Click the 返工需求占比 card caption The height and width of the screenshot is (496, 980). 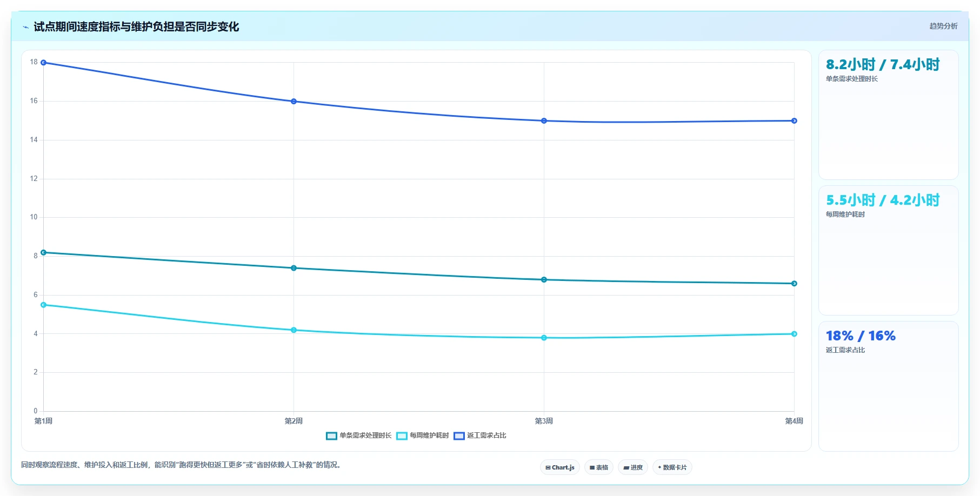pyautogui.click(x=845, y=350)
